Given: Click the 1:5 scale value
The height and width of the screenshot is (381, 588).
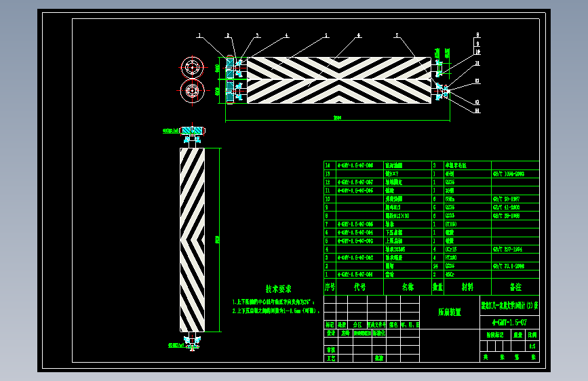Looking at the screenshot, I should coord(532,346).
